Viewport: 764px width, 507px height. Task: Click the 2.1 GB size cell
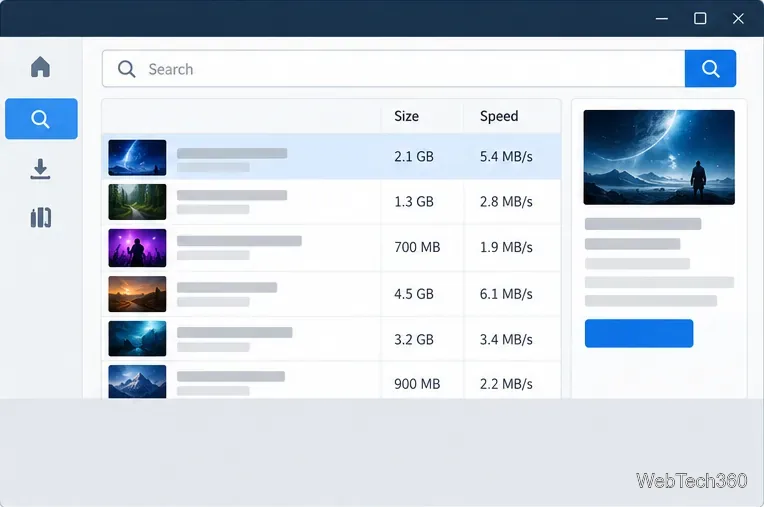(x=414, y=157)
